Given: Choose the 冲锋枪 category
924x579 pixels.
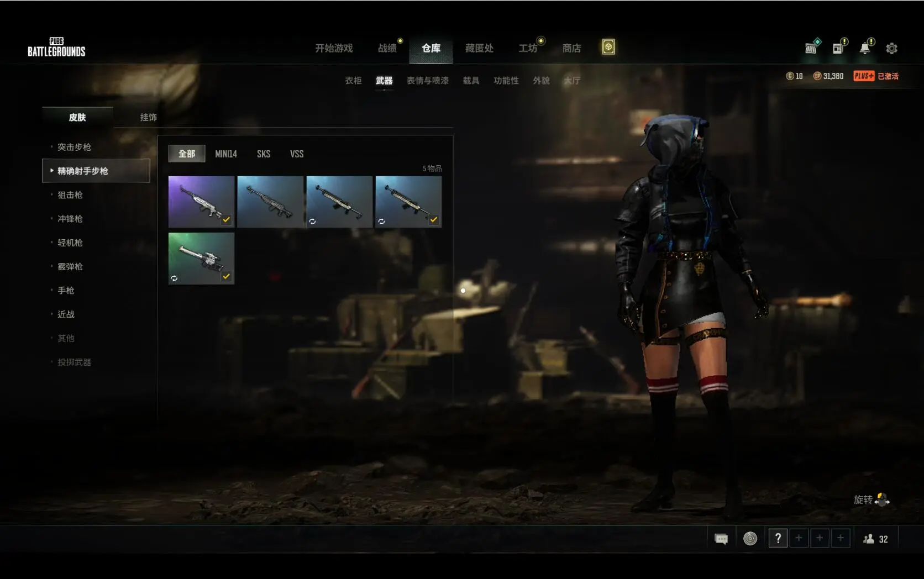Looking at the screenshot, I should (70, 219).
